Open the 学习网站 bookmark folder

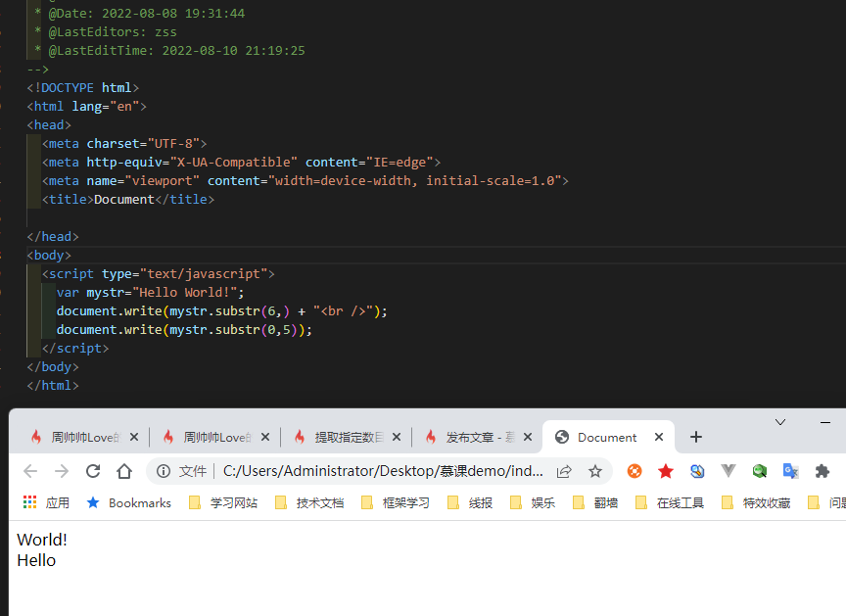[223, 502]
